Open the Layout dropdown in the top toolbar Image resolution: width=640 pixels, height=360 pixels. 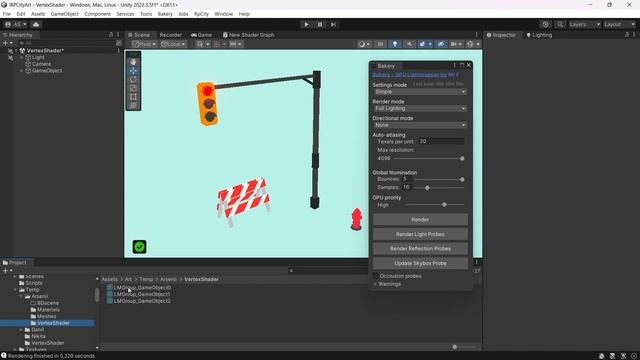[x=620, y=24]
